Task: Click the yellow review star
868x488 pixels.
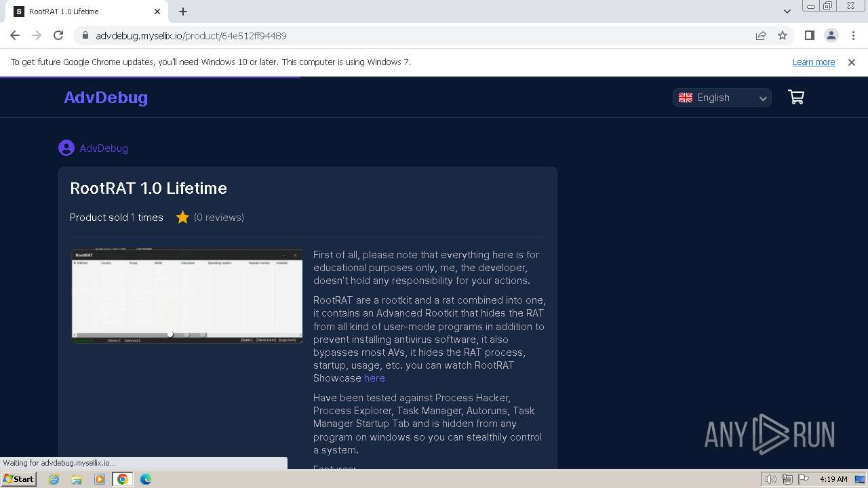Action: pyautogui.click(x=182, y=218)
